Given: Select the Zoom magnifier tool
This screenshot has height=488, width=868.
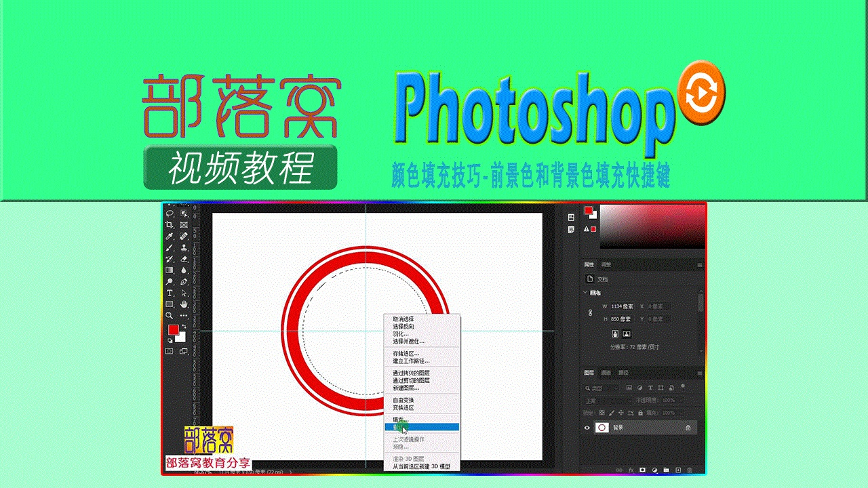Looking at the screenshot, I should [170, 314].
